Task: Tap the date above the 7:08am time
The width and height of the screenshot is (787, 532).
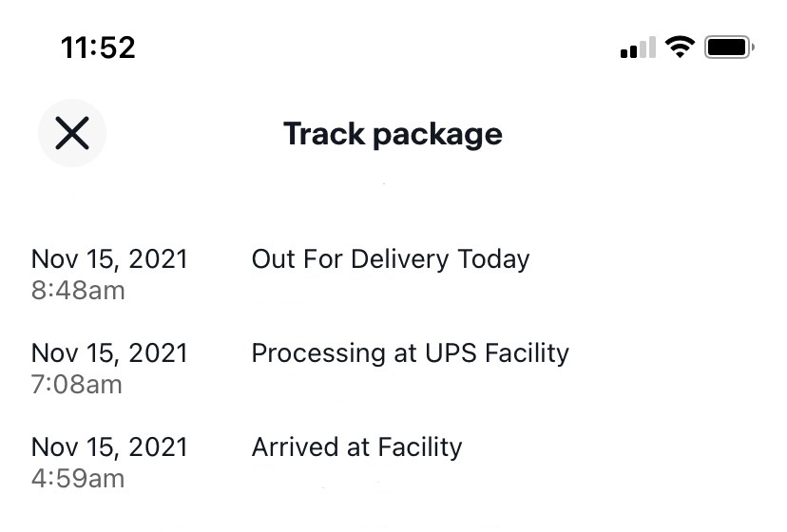Action: pyautogui.click(x=109, y=353)
